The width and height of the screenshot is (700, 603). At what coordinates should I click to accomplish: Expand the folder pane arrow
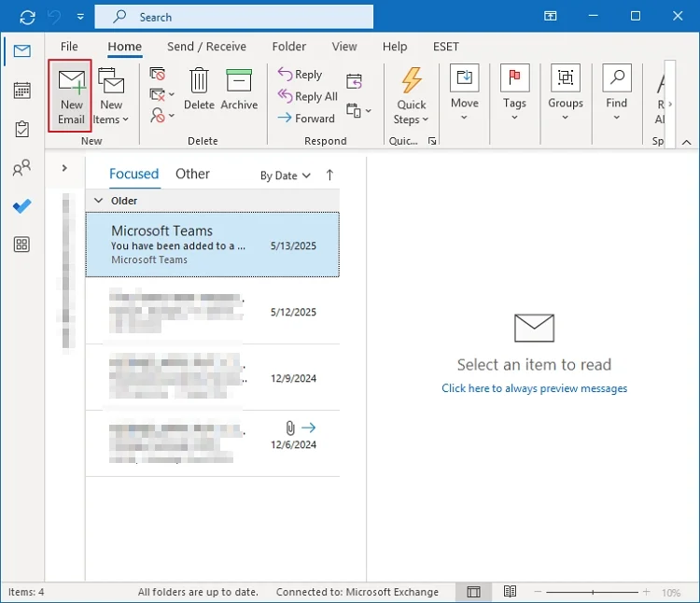point(64,168)
